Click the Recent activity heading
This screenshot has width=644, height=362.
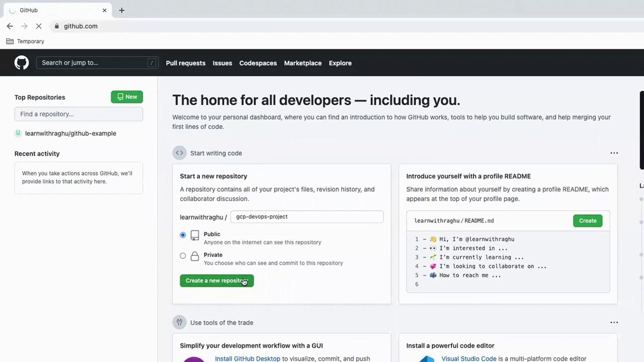(37, 153)
